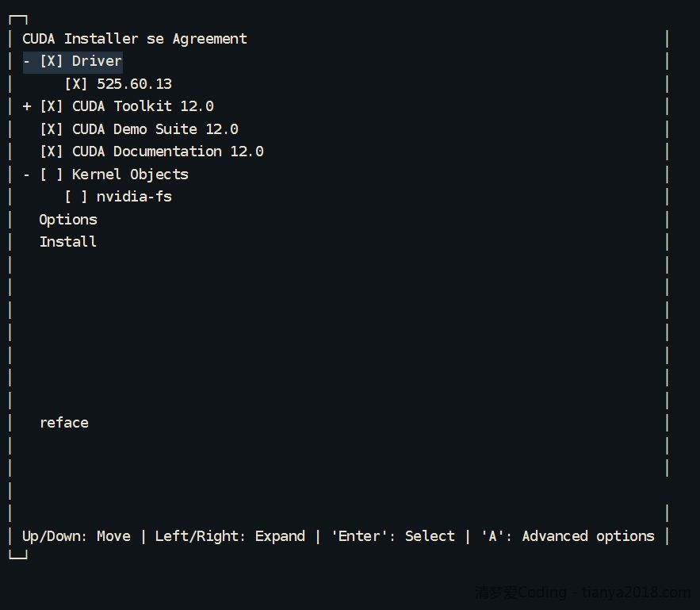Check the nvidia-fs checkbox
This screenshot has width=700, height=610.
pos(76,197)
